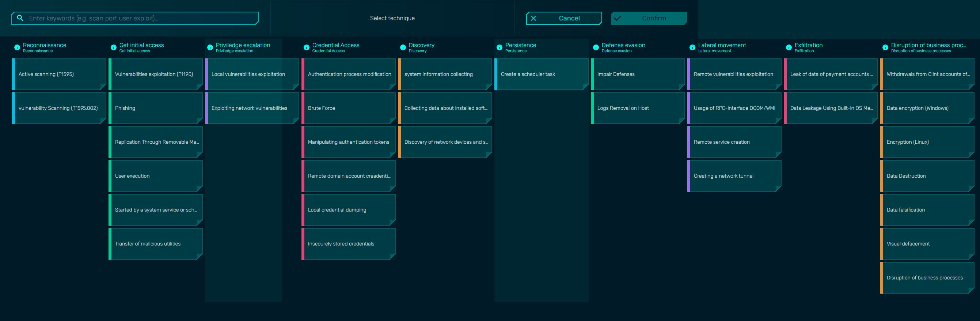Click the info icon next to Credential Access
The width and height of the screenshot is (980, 321).
[306, 47]
